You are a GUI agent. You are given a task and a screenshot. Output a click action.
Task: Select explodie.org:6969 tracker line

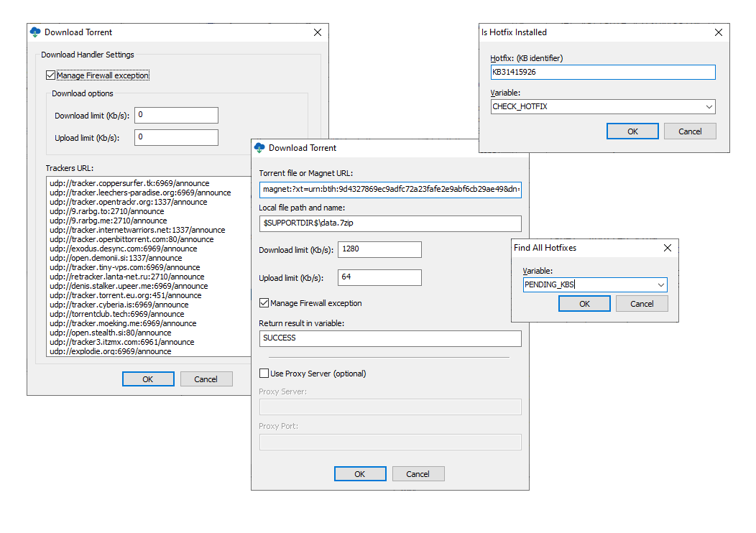(x=111, y=351)
